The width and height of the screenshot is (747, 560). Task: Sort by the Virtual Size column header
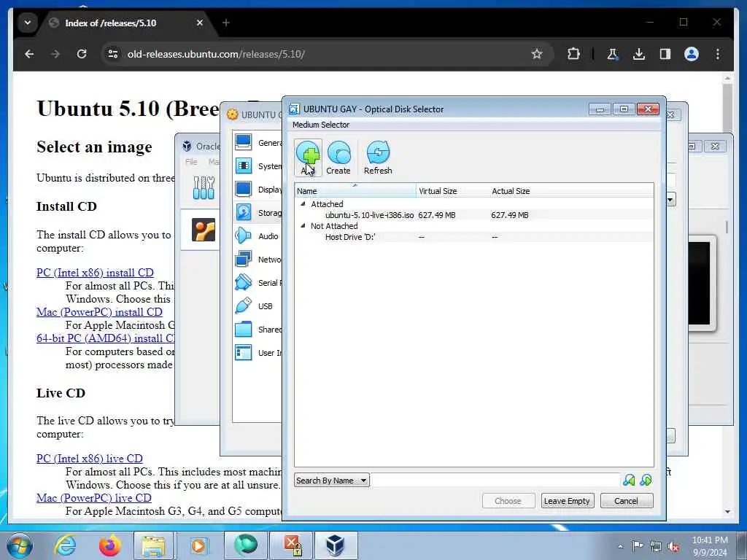click(452, 191)
